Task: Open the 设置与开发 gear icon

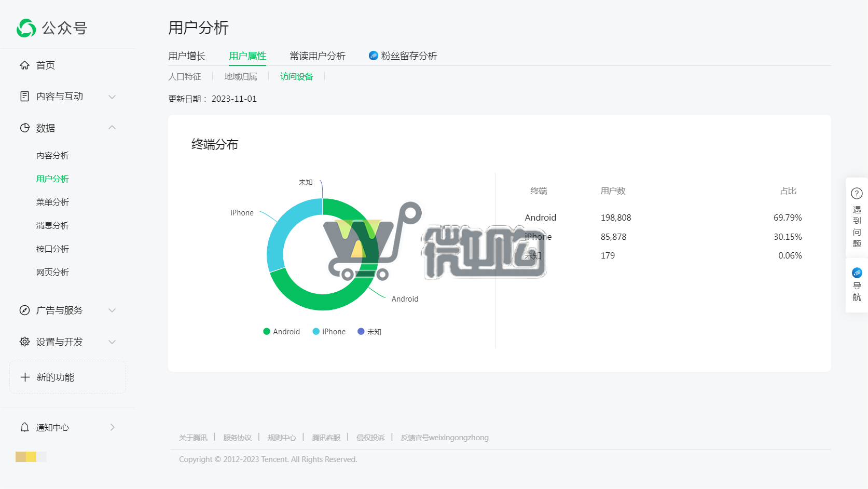Action: pos(24,342)
